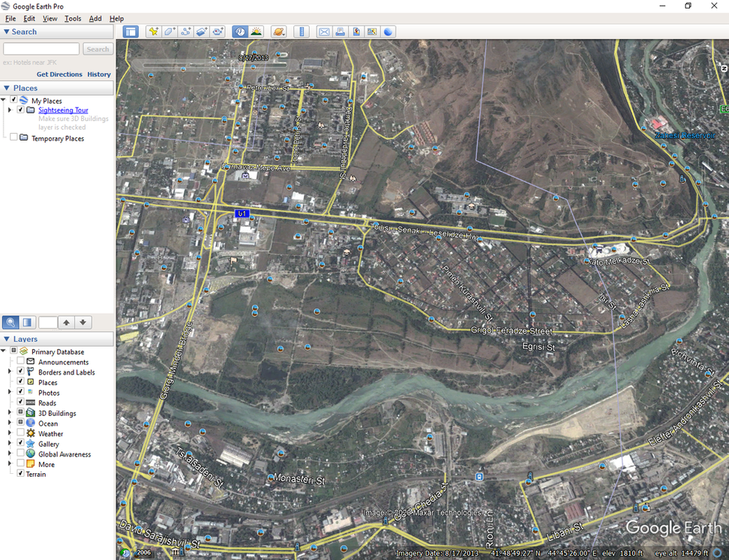Viewport: 729px width, 560px height.
Task: Click the blue panel icon beside the magnifier
Action: (x=28, y=322)
